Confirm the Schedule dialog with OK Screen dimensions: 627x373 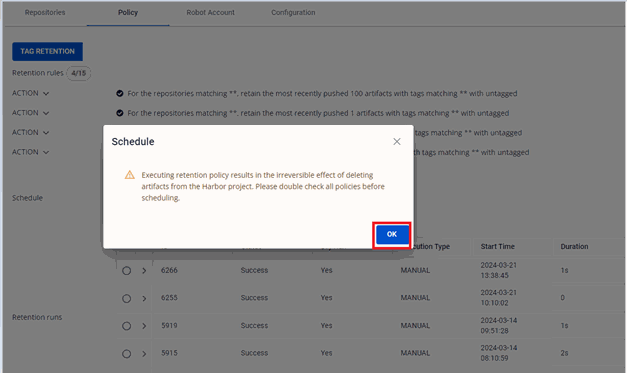click(392, 234)
